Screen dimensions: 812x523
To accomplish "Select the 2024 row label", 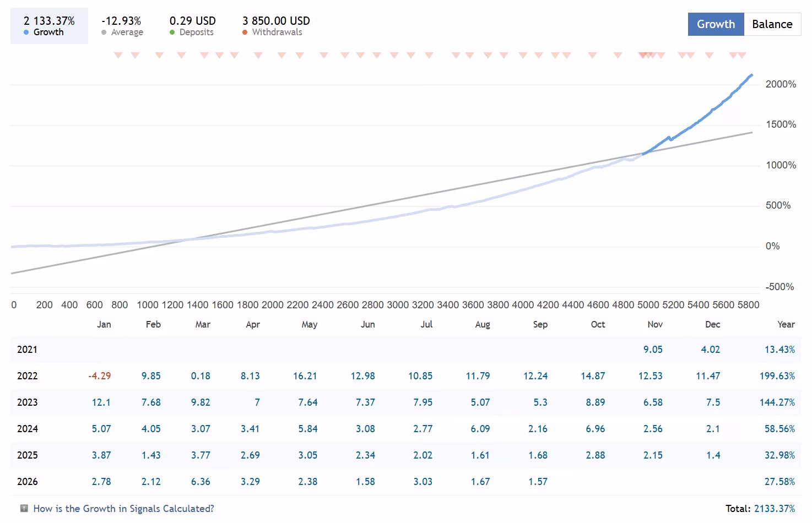I will pos(27,429).
